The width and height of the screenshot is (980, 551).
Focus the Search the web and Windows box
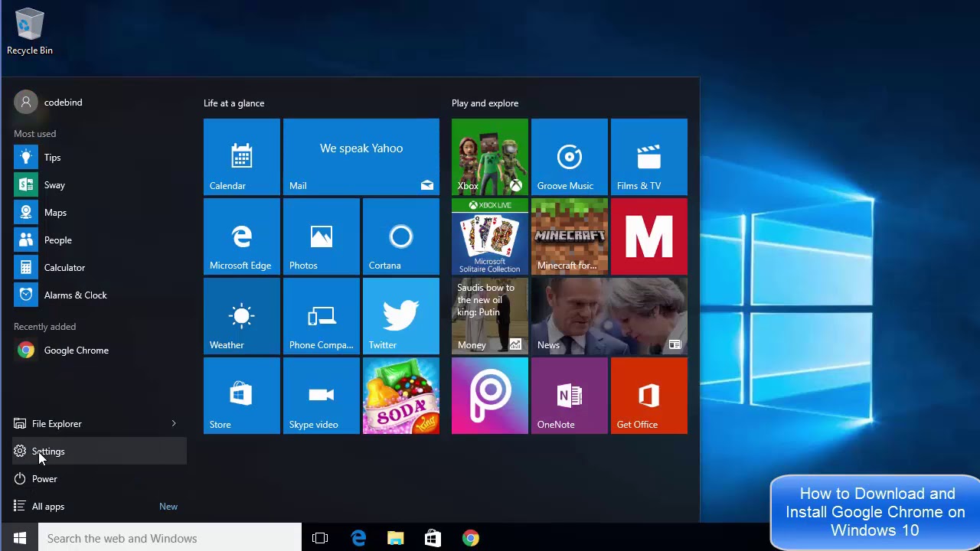[170, 538]
